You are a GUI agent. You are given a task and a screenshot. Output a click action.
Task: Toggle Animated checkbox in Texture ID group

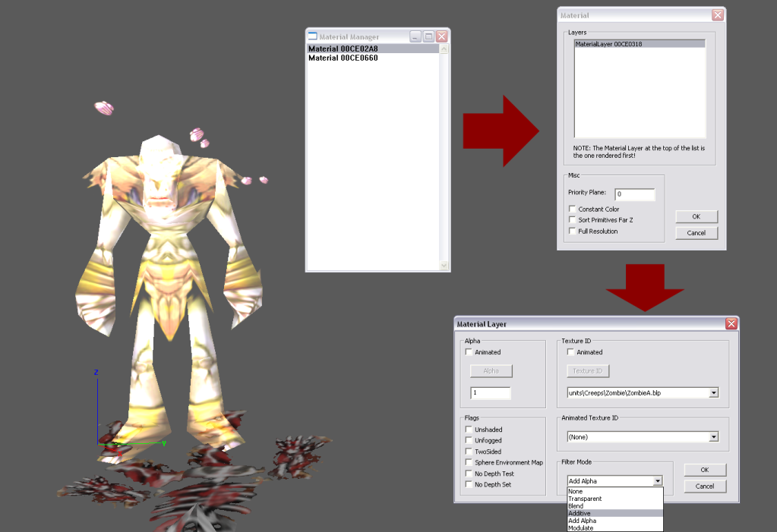pyautogui.click(x=571, y=352)
